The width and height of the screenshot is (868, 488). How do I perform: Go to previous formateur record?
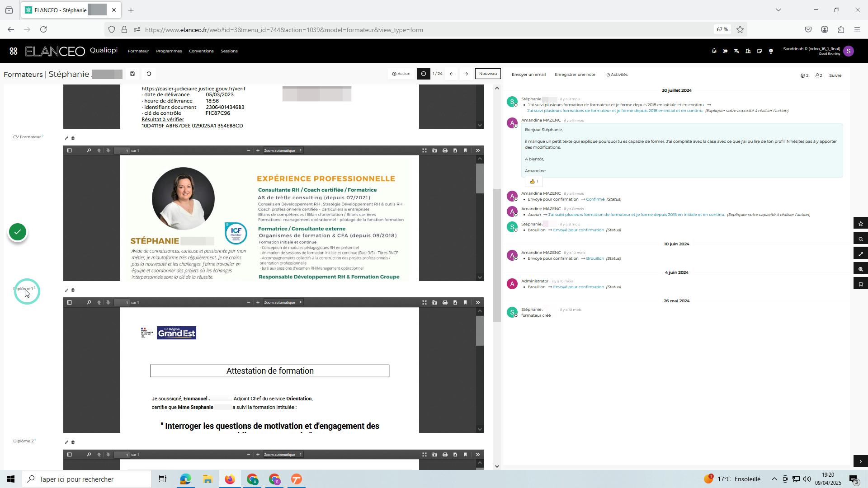click(x=451, y=74)
